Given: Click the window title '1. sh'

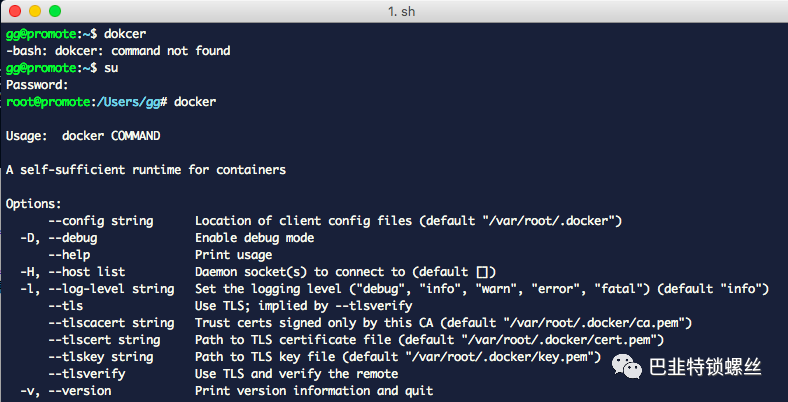Looking at the screenshot, I should 402,11.
